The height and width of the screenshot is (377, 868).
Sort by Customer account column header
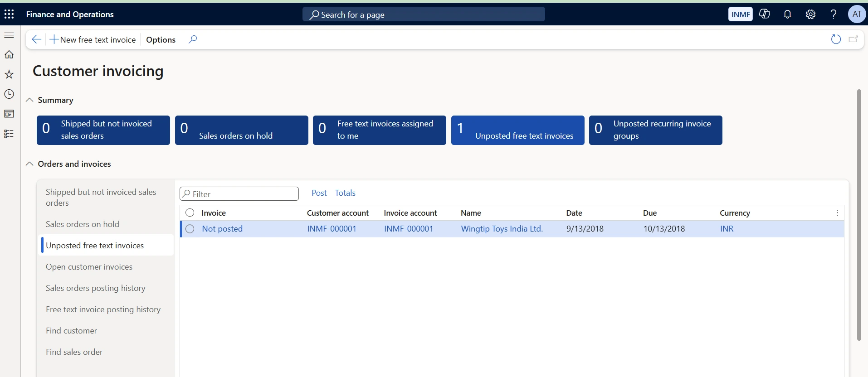point(338,213)
